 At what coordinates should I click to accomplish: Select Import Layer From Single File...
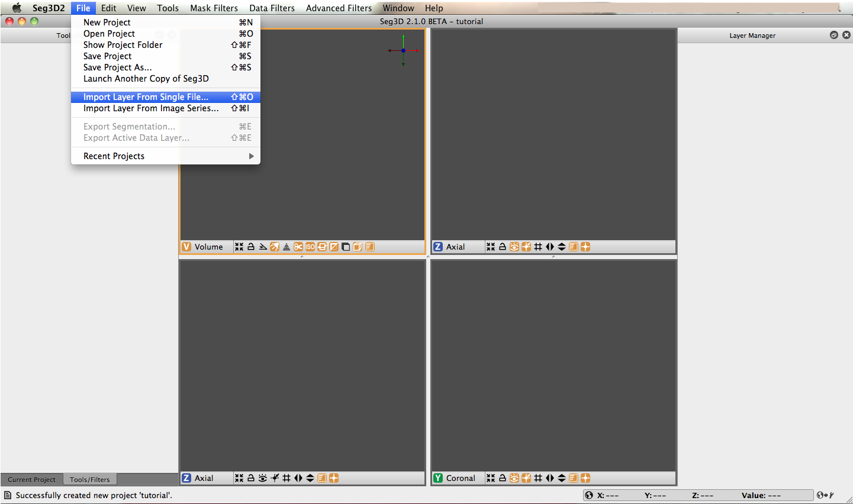pos(166,97)
